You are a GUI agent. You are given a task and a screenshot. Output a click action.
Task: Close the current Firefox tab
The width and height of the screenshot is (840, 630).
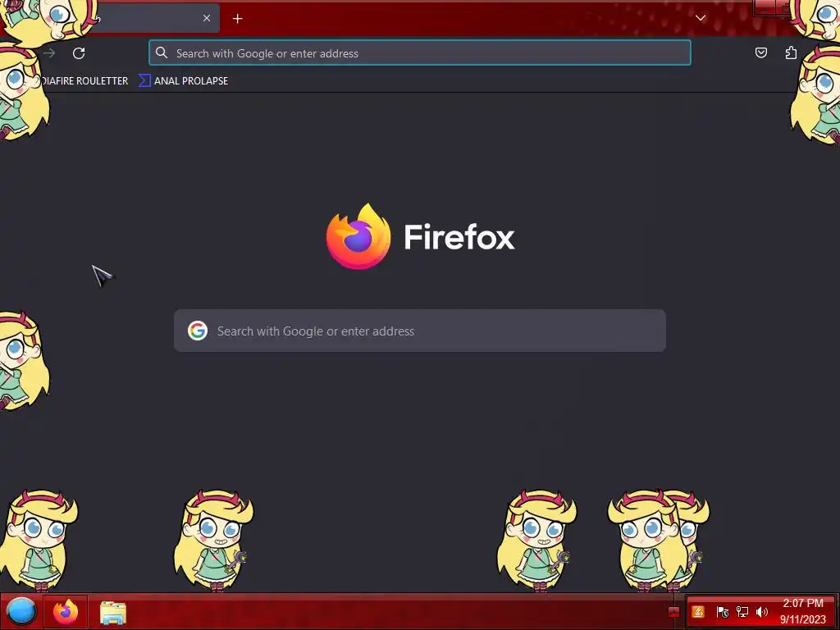[x=206, y=18]
